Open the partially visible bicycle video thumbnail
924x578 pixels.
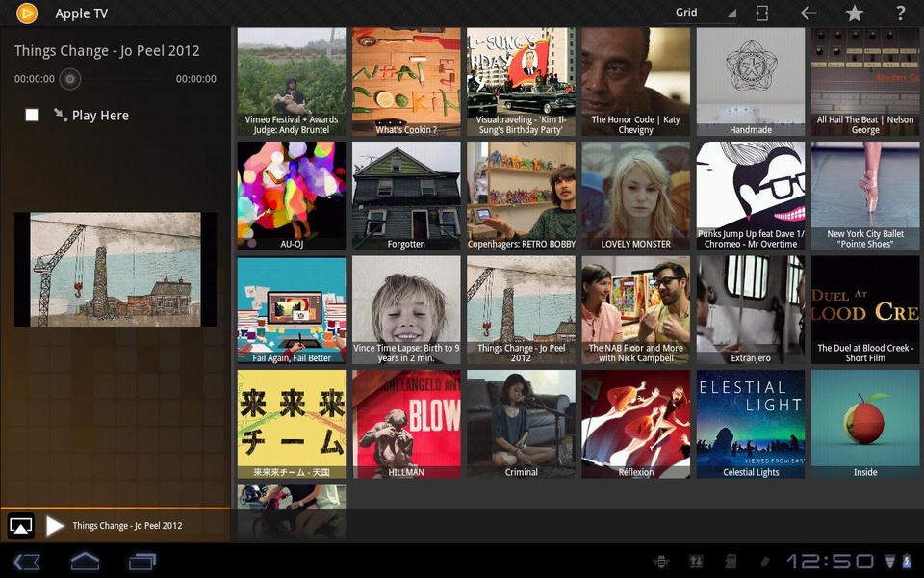click(x=292, y=512)
